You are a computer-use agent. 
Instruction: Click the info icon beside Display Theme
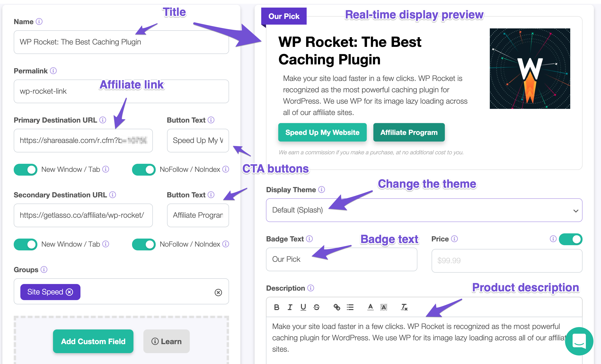(x=322, y=190)
